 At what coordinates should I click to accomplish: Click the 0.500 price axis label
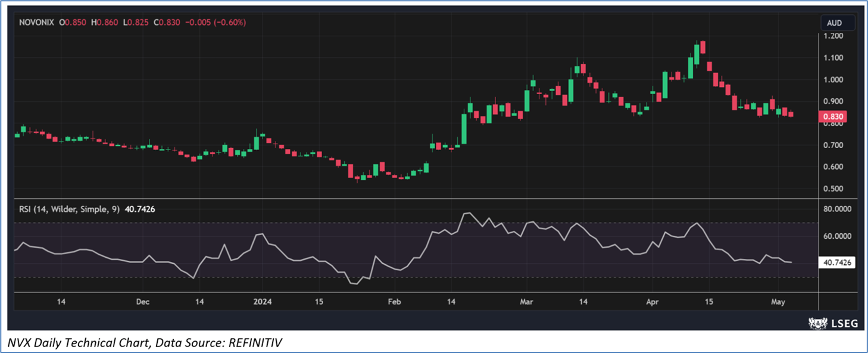click(835, 189)
